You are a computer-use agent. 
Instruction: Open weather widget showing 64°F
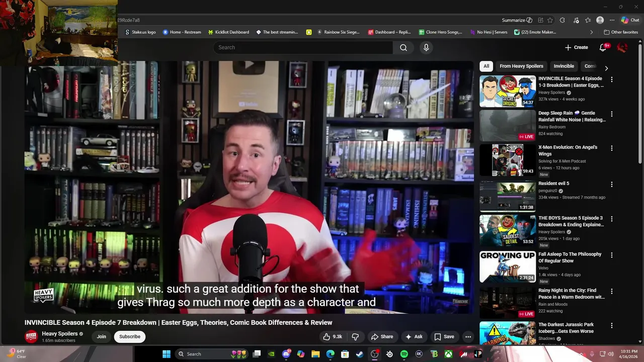[17, 354]
